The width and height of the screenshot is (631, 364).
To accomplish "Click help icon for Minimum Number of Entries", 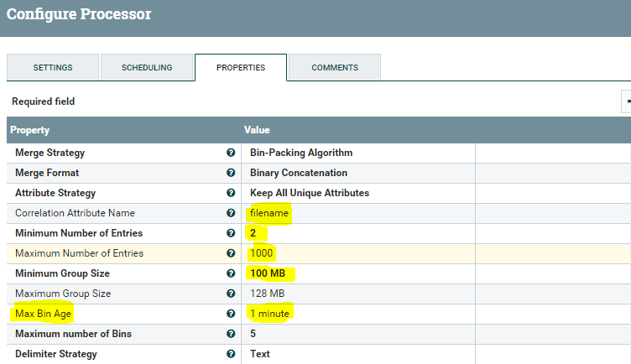I will [230, 234].
